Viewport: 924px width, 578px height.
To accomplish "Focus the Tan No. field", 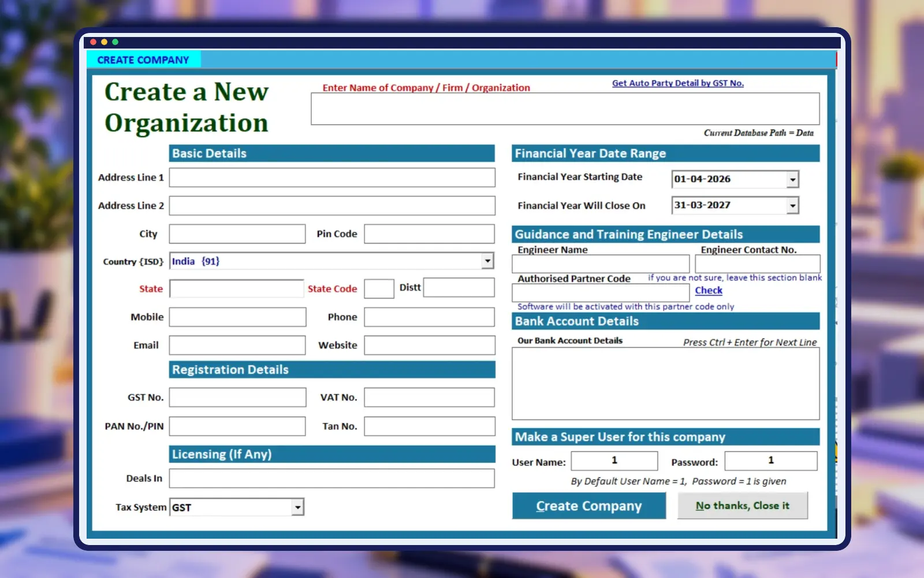I will click(430, 427).
